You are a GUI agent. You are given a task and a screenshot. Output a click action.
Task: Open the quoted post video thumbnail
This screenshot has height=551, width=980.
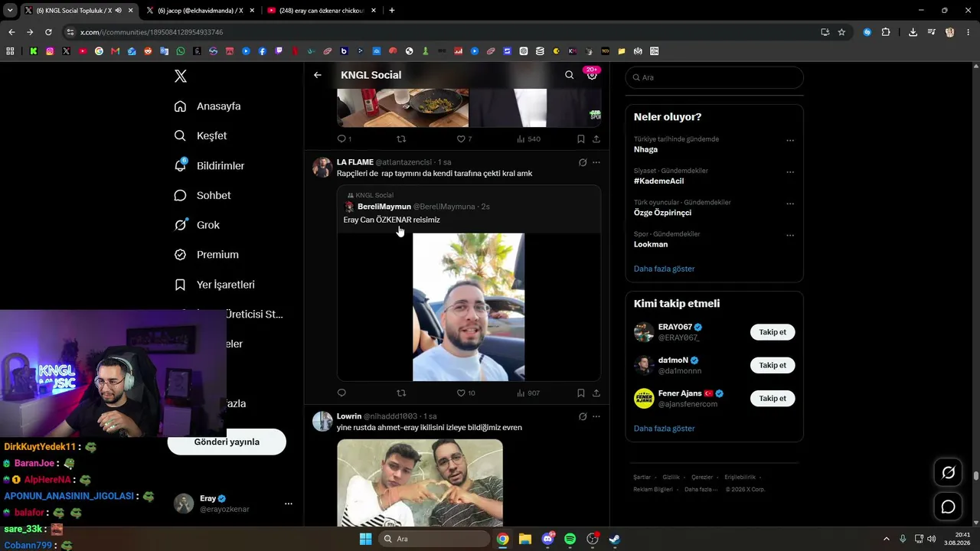tap(469, 307)
